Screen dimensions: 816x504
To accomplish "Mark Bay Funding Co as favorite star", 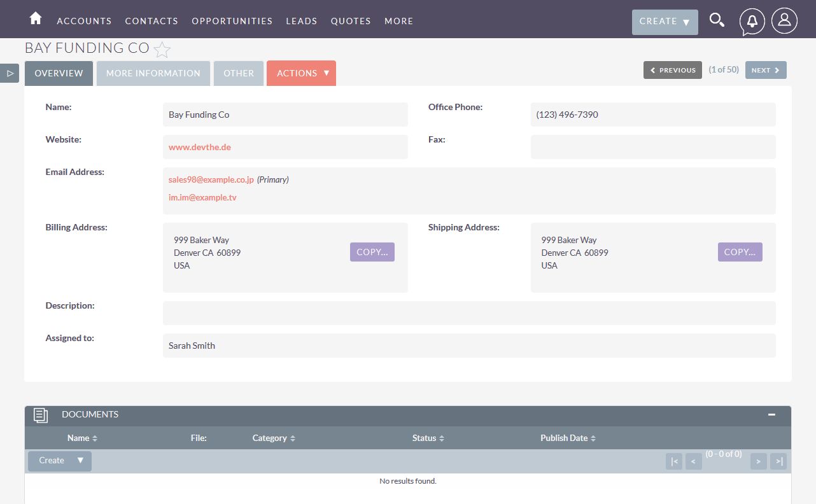I will [162, 49].
